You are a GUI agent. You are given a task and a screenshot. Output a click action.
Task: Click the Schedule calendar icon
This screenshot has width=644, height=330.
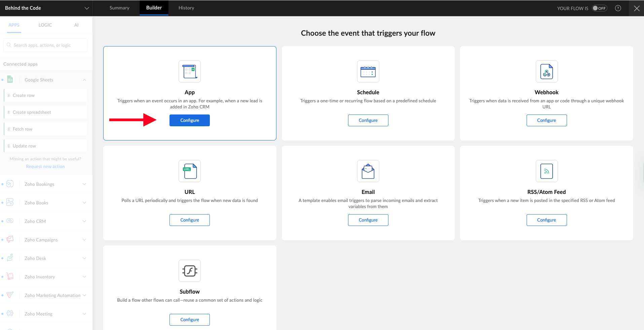(368, 71)
